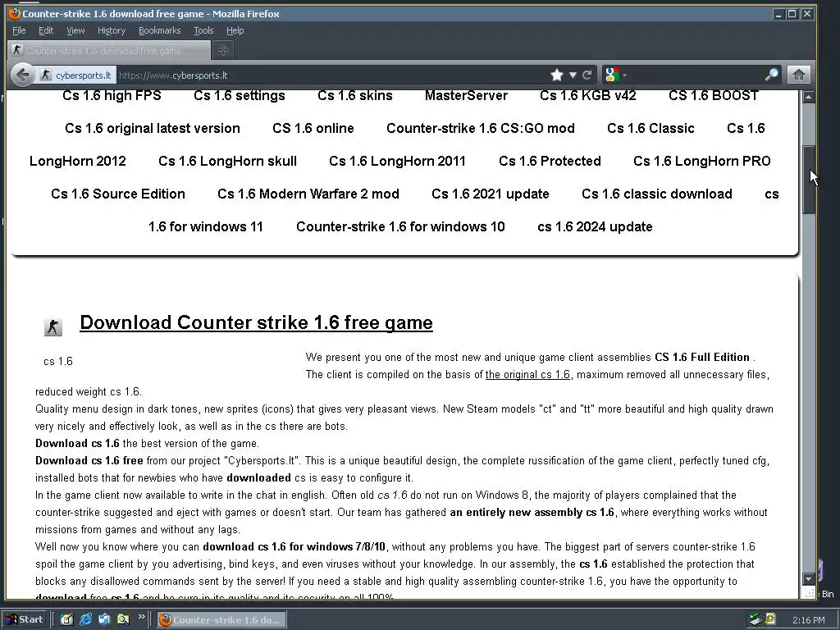Open the CS 1.6 online link
840x630 pixels.
tap(313, 128)
